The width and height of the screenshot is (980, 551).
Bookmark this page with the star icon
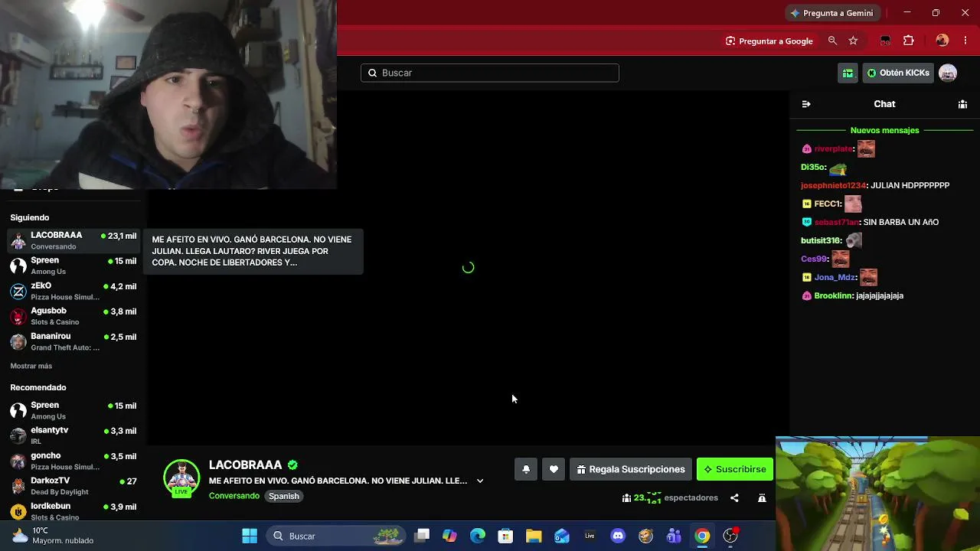[x=853, y=41]
